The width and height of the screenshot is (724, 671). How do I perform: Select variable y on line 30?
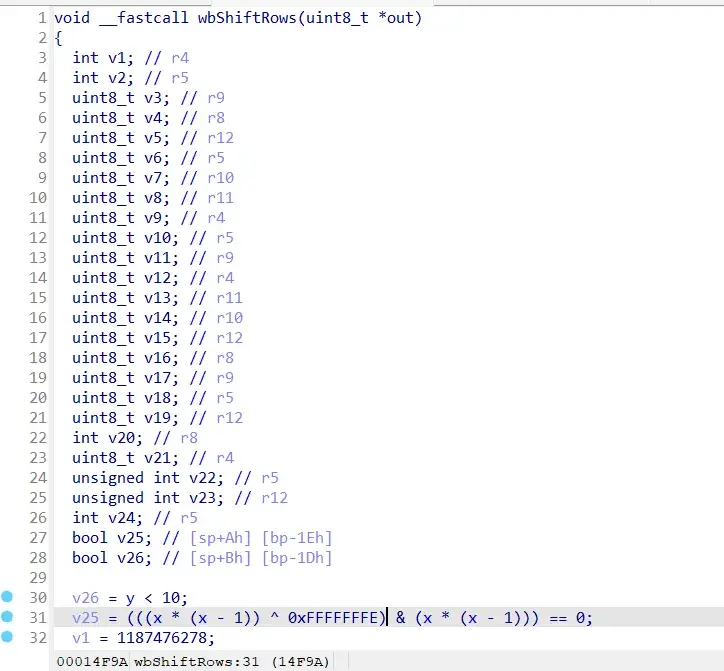click(130, 599)
